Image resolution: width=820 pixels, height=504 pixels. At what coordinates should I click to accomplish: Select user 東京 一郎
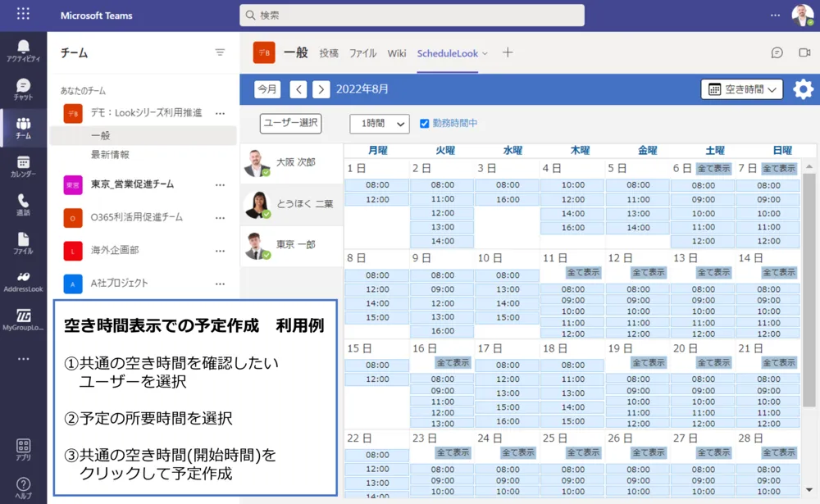[292, 245]
